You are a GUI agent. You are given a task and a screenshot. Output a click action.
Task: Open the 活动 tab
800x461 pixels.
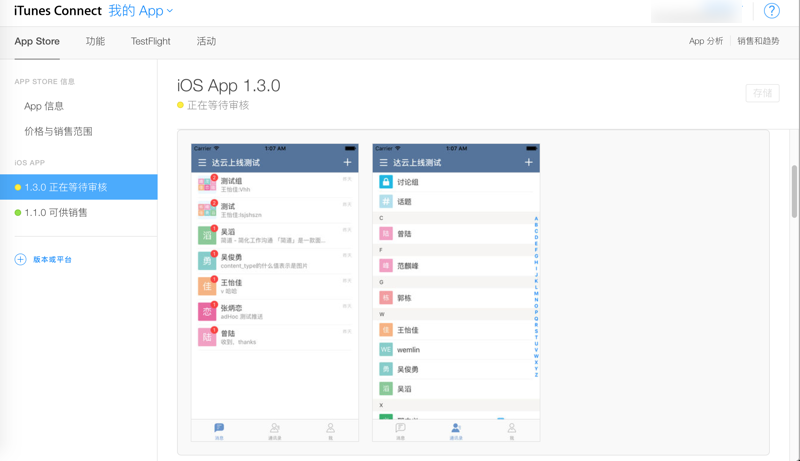tap(206, 41)
